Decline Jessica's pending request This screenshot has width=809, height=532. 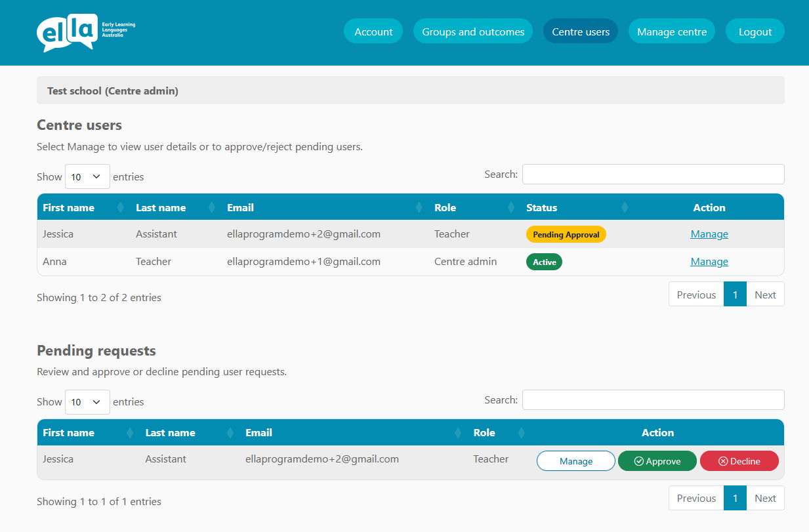(x=739, y=461)
